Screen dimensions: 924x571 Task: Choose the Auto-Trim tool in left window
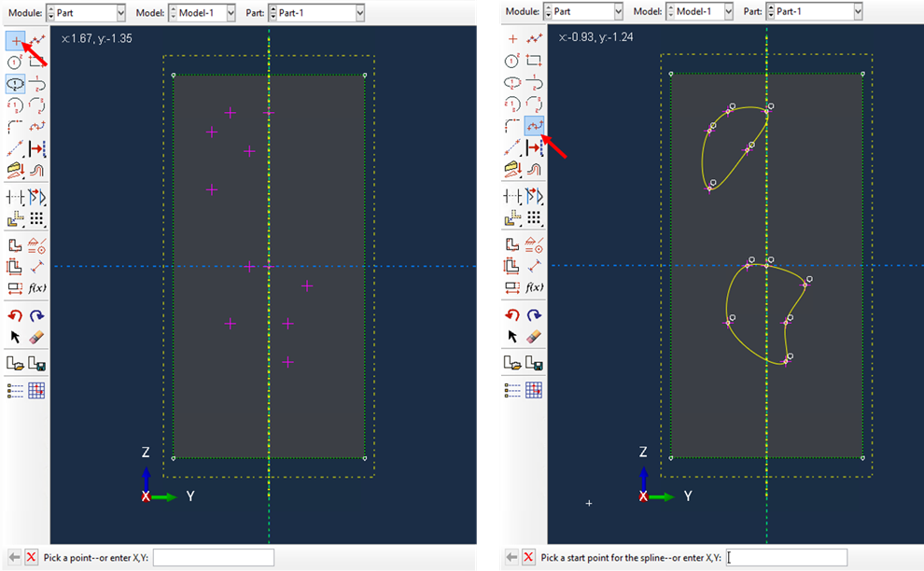pos(15,197)
